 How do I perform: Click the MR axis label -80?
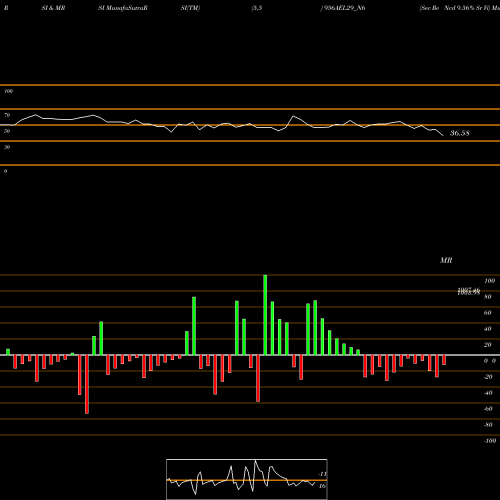[x=488, y=425]
